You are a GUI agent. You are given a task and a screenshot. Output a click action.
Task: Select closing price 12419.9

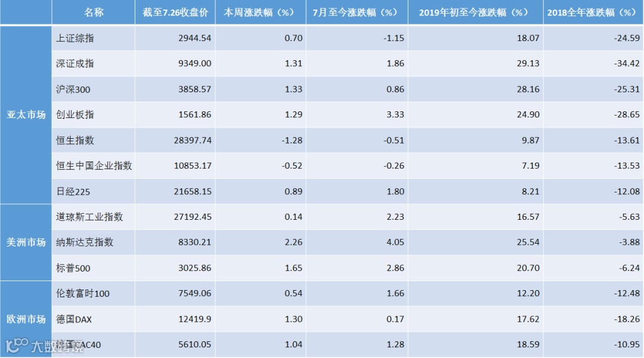click(194, 319)
